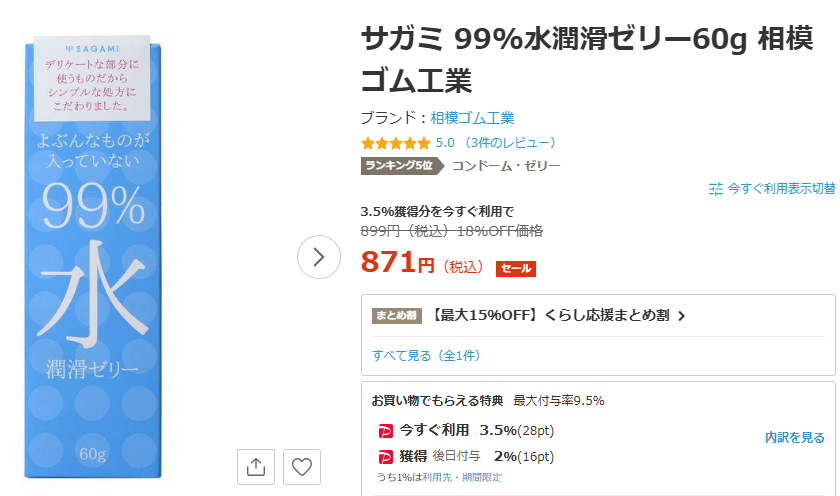Image resolution: width=840 pixels, height=496 pixels.
Task: Click the PayPay icon beside 今すぐ利用
Action: [x=386, y=431]
